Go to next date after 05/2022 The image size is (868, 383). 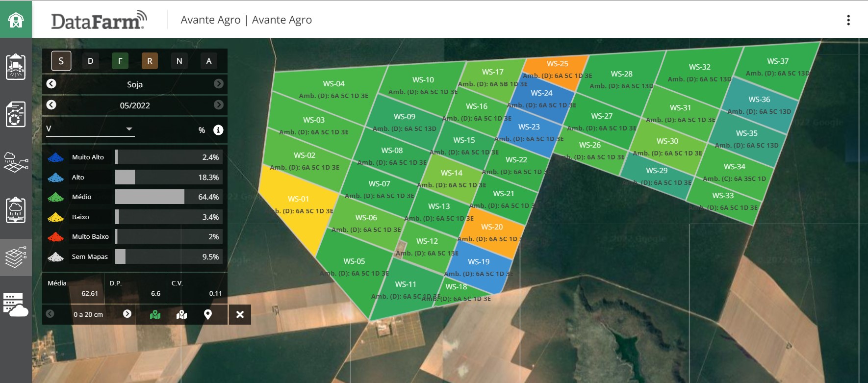tap(219, 105)
